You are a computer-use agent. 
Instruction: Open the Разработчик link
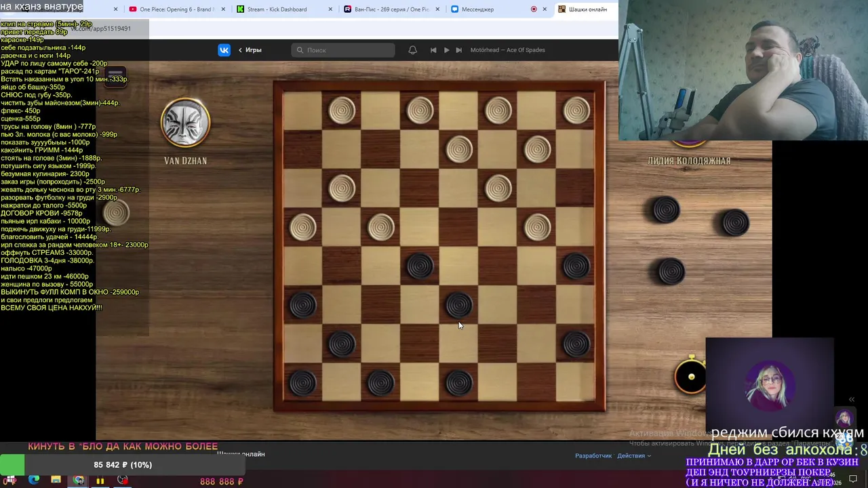point(593,455)
